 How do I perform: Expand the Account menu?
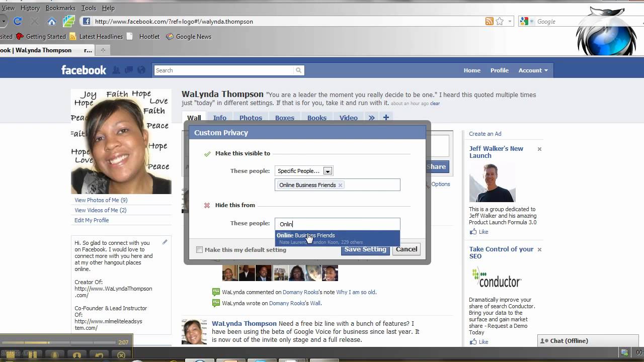(x=533, y=70)
